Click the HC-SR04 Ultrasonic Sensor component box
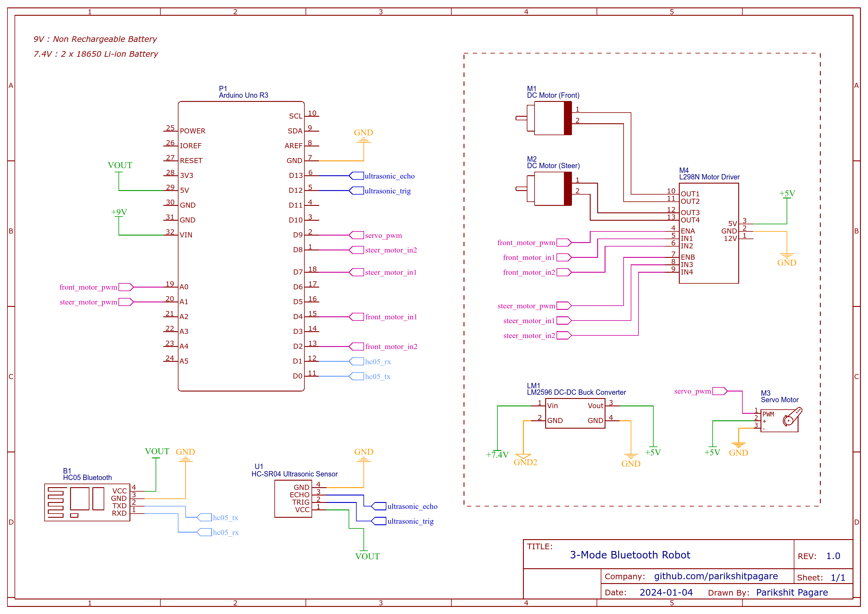Screen dimensions: 868x614 pyautogui.click(x=293, y=499)
